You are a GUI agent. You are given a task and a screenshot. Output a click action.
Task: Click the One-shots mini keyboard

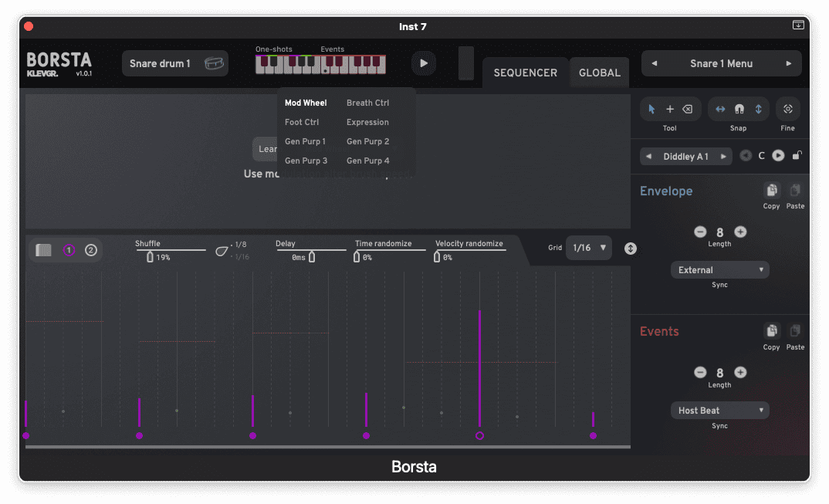pyautogui.click(x=288, y=65)
